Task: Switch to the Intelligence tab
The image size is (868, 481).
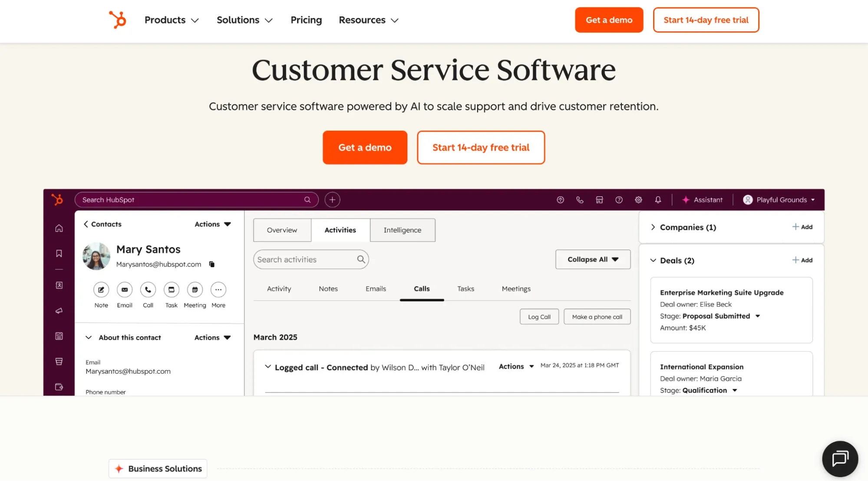Action: (402, 230)
